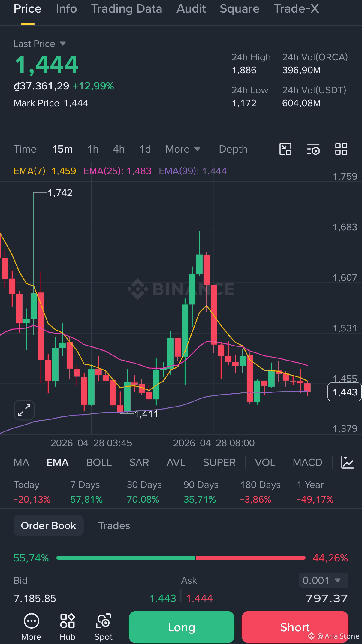Tap the 24h Vol(ORCA) 396,90M value
This screenshot has width=362, height=644.
[301, 70]
